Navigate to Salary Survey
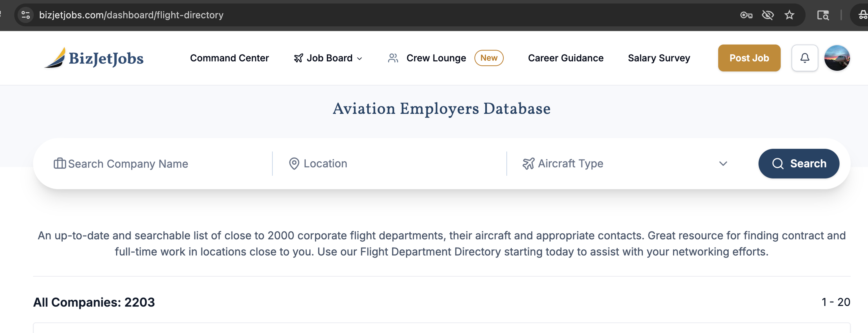Screen dimensions: 868x333 pos(659,58)
